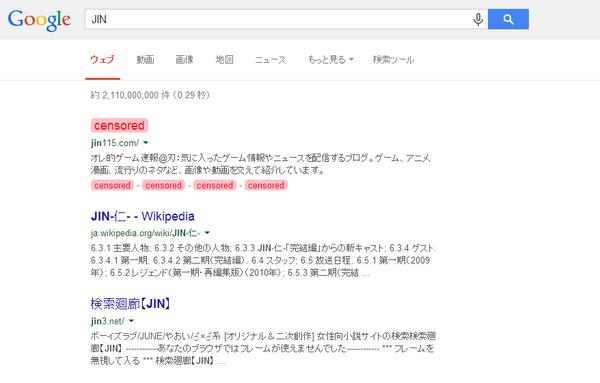Select the ウェブ tab
This screenshot has height=383, width=600.
(103, 60)
